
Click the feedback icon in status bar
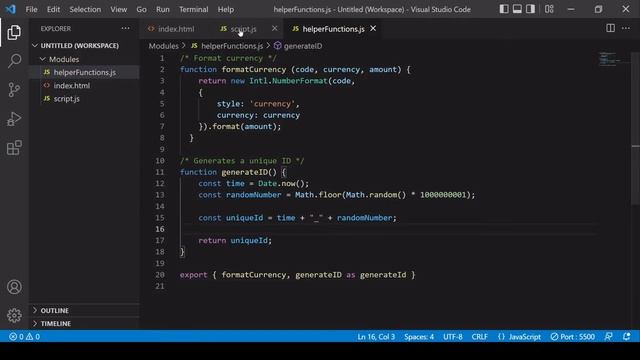pos(608,336)
